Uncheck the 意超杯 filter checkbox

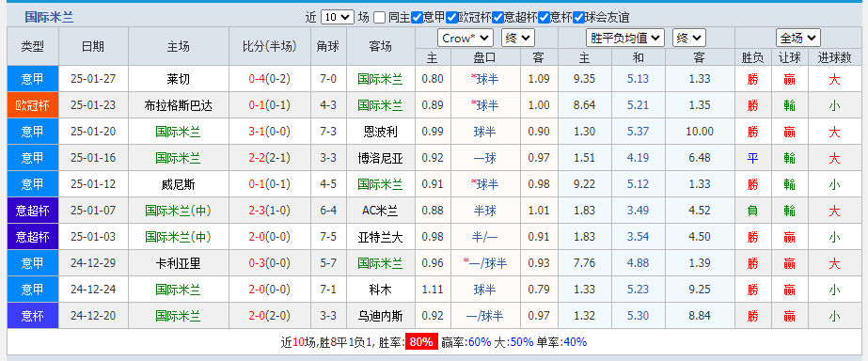tap(497, 17)
